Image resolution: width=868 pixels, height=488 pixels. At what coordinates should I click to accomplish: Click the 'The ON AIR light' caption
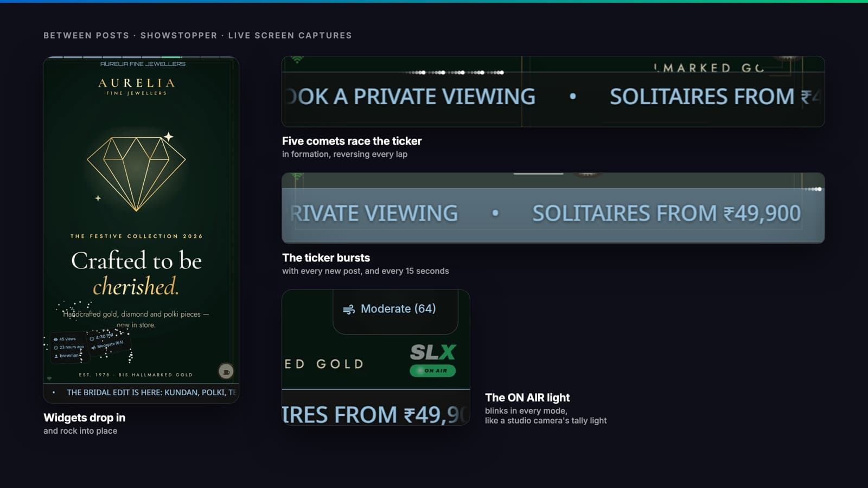[x=527, y=397]
